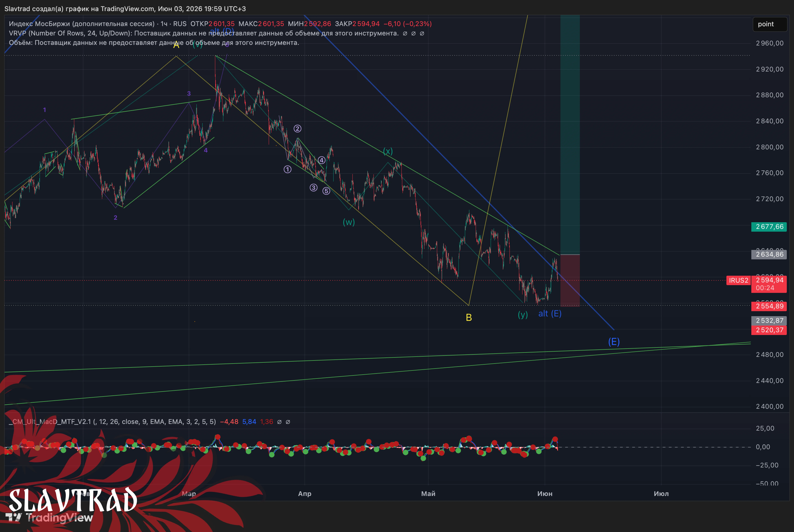Select the circled ① wave marker
Screen dimensions: 794x532
point(287,169)
